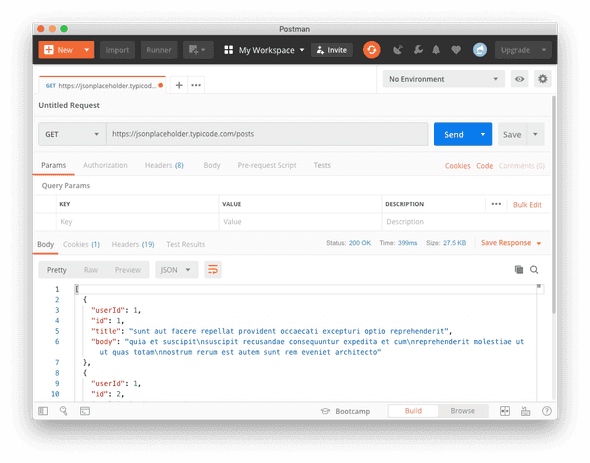This screenshot has width=590, height=463.
Task: Click the Save button
Action: [512, 134]
